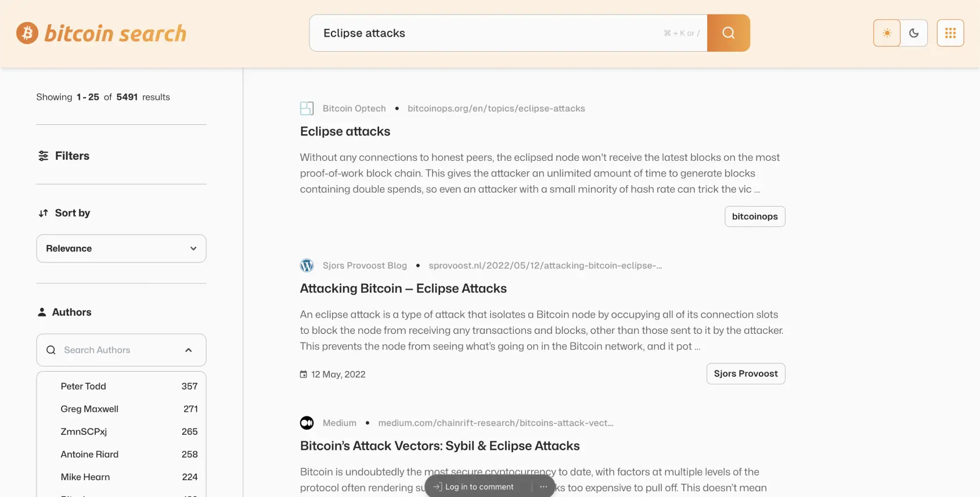The image size is (980, 497).
Task: Click Log in to comment
Action: [x=478, y=487]
